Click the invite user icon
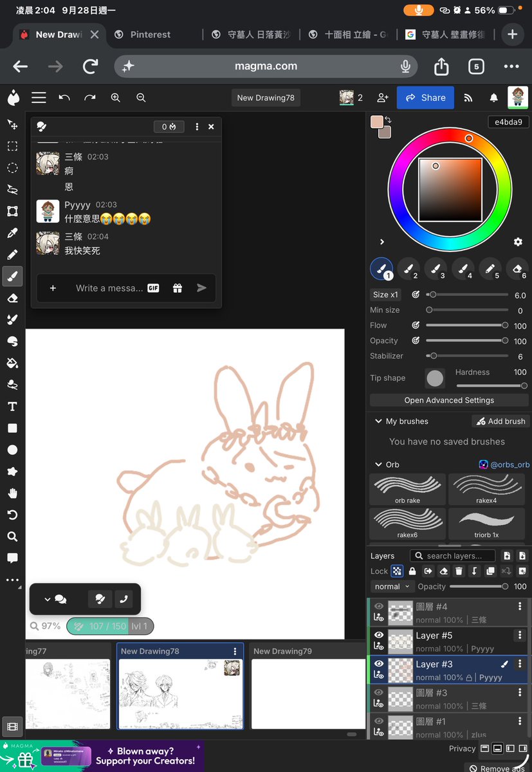The height and width of the screenshot is (772, 532). tap(383, 98)
